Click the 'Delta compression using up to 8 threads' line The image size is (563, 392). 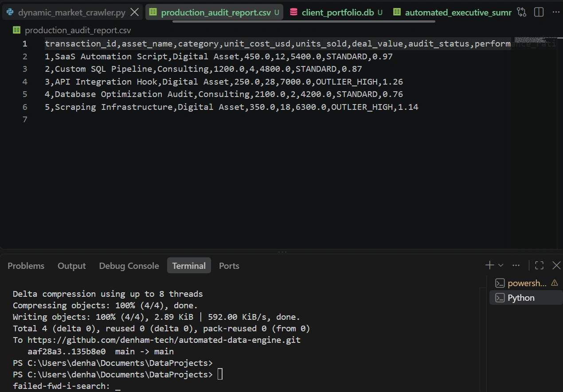tap(108, 294)
